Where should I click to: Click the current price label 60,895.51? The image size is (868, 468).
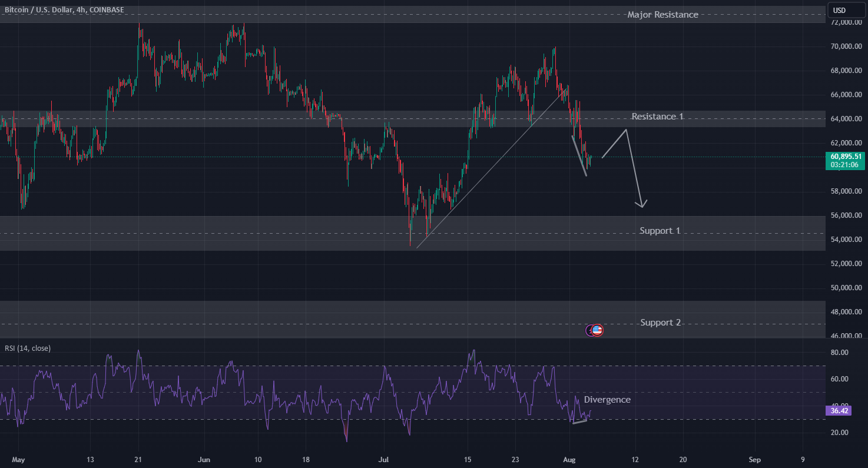point(846,157)
